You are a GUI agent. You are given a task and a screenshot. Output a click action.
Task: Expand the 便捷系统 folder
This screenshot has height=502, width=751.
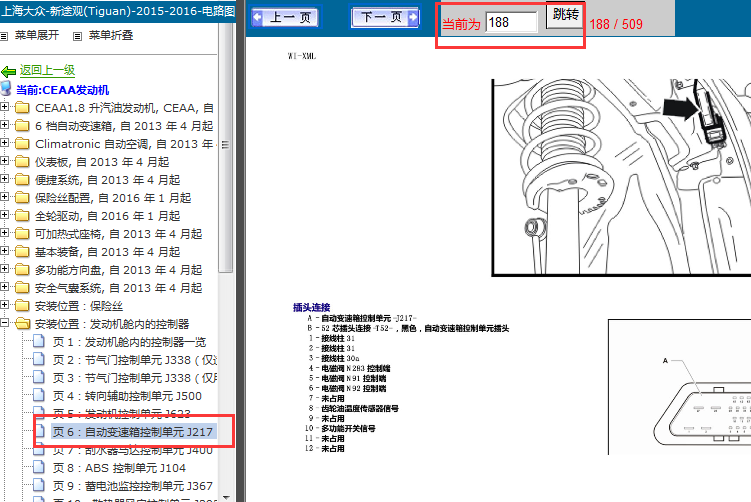pos(4,179)
